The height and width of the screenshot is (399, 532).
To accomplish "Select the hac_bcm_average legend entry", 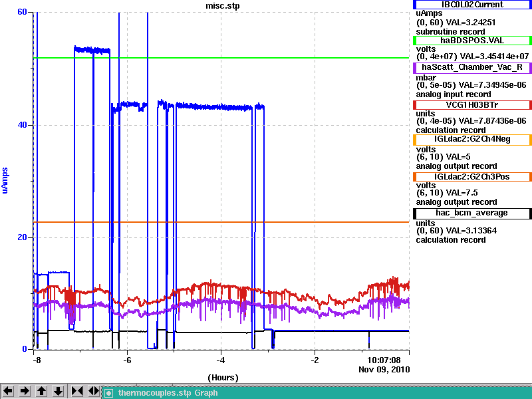I will coord(472,213).
